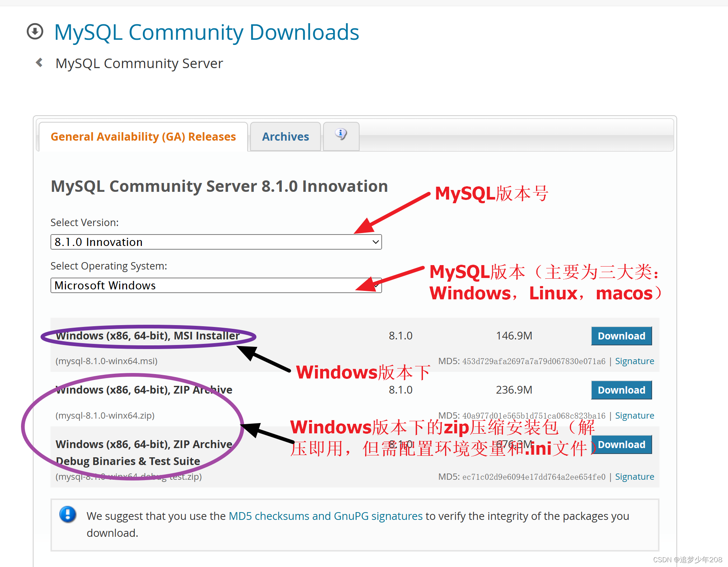The width and height of the screenshot is (728, 567).
Task: Click the download circle icon beside page title
Action: tap(35, 31)
